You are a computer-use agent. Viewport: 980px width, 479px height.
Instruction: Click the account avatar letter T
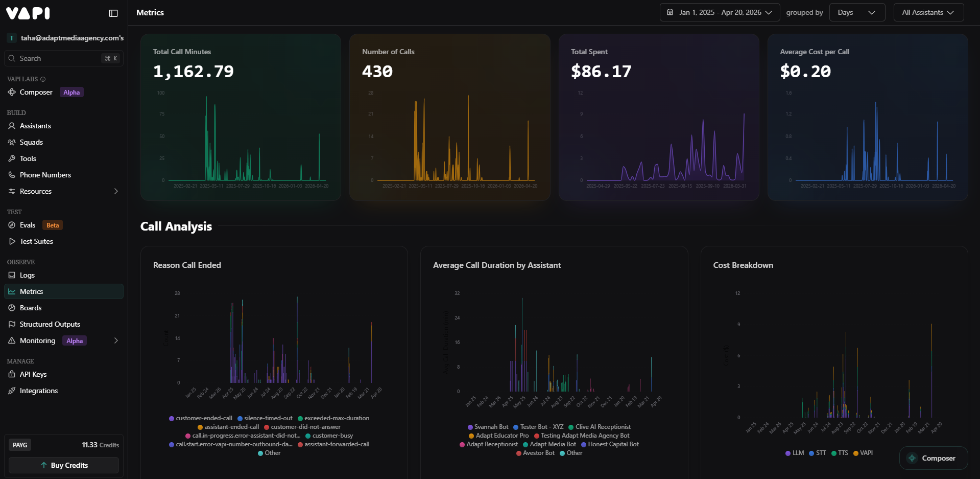pyautogui.click(x=12, y=38)
